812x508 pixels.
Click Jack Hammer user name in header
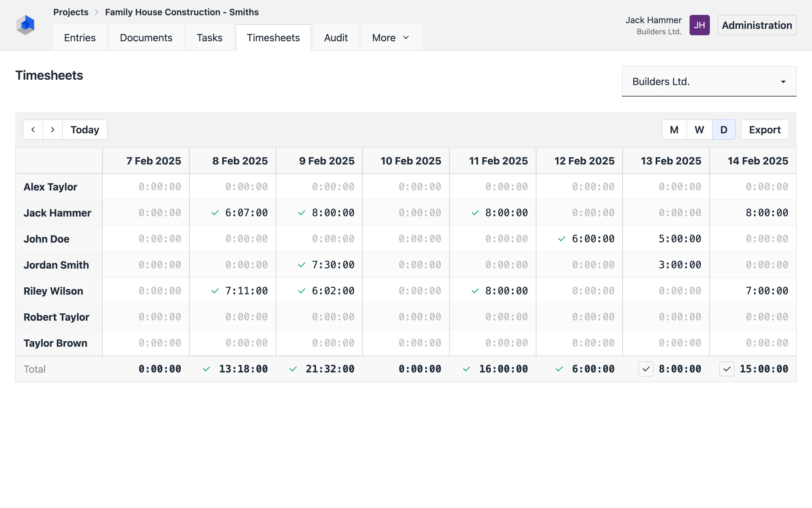pyautogui.click(x=653, y=20)
